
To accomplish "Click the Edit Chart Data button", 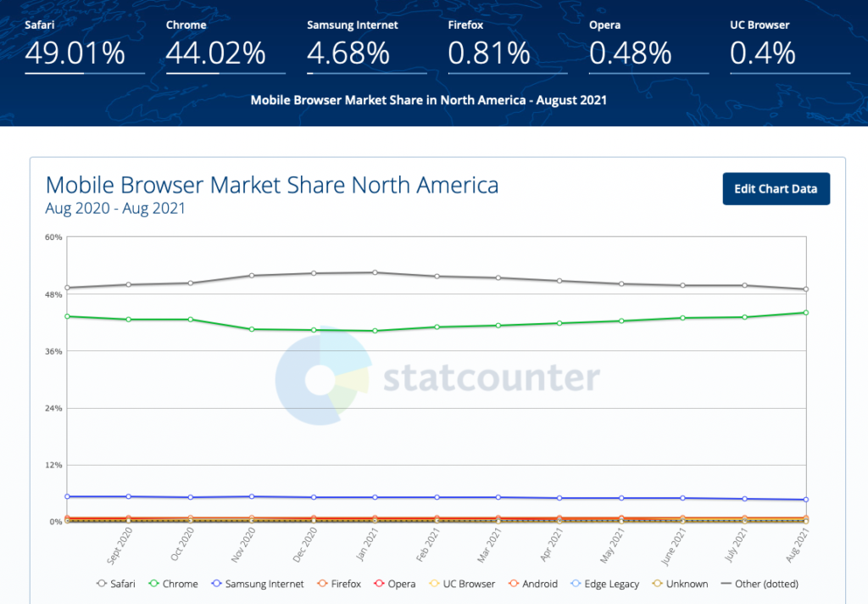I will tap(776, 189).
